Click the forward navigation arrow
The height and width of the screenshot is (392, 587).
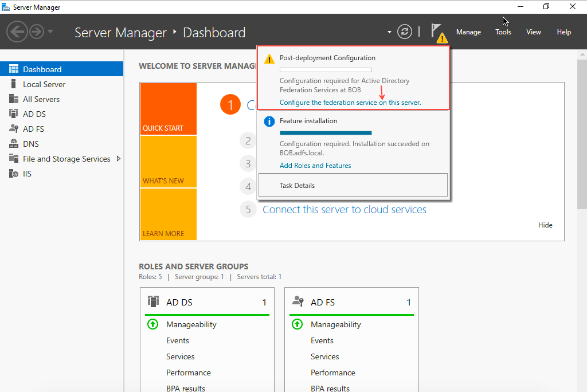37,32
